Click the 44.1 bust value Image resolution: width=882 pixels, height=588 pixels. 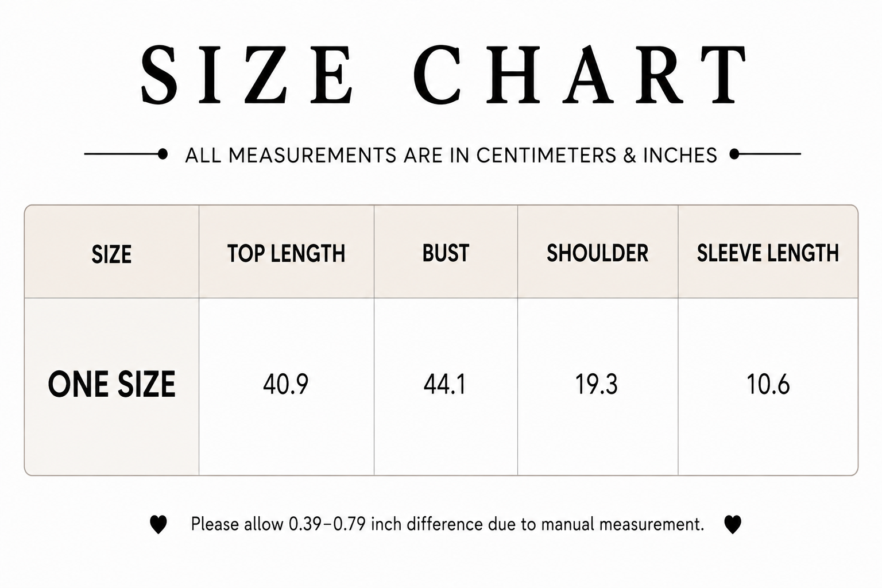pyautogui.click(x=445, y=384)
